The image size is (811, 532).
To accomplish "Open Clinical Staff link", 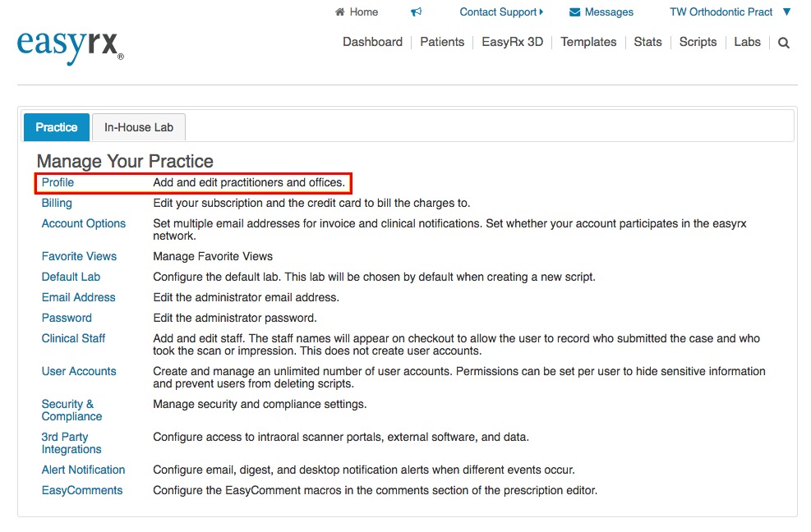I will point(73,338).
